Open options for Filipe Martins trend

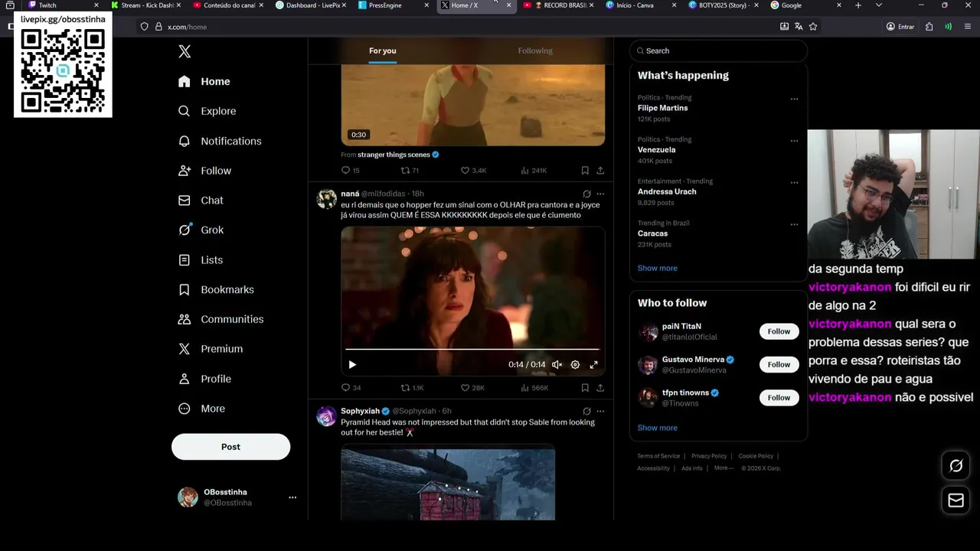[794, 99]
